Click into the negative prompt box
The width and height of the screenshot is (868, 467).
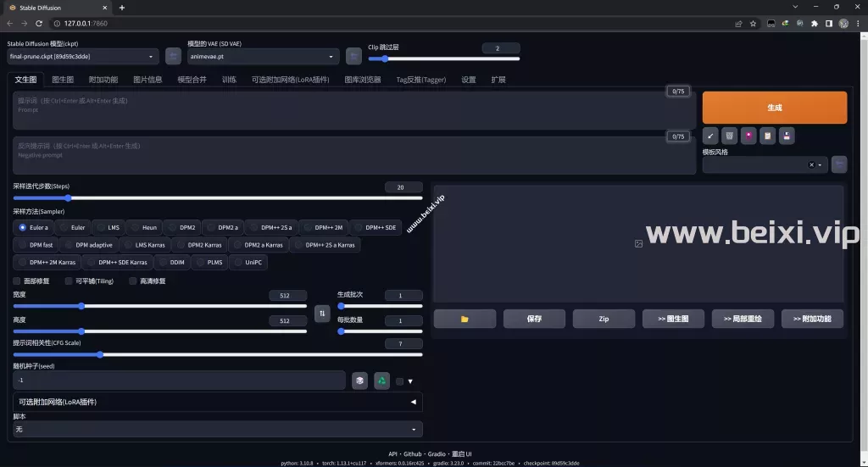tap(354, 155)
